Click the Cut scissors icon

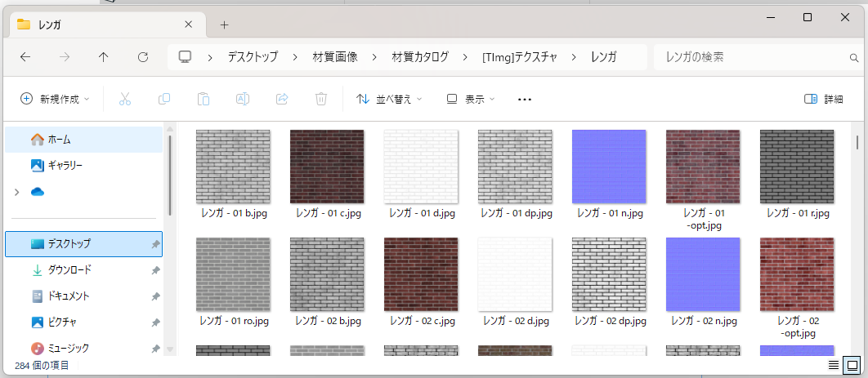point(125,99)
